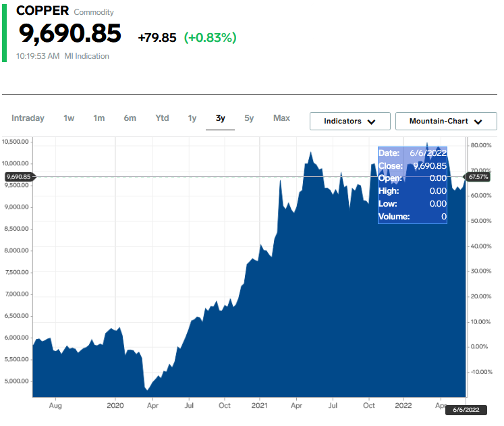Open the Mountain-Chart type dropdown
Screen dimensions: 504x426
tap(446, 122)
